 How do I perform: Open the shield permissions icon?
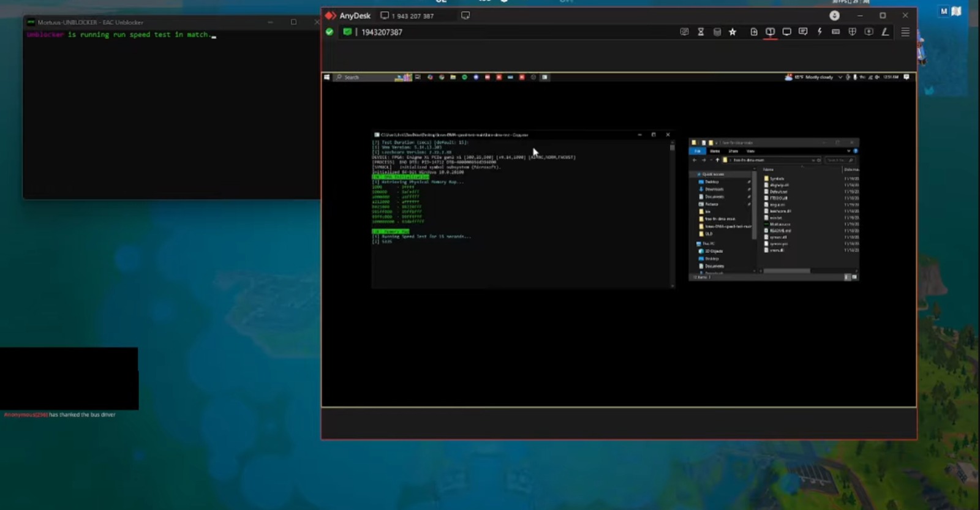(852, 32)
